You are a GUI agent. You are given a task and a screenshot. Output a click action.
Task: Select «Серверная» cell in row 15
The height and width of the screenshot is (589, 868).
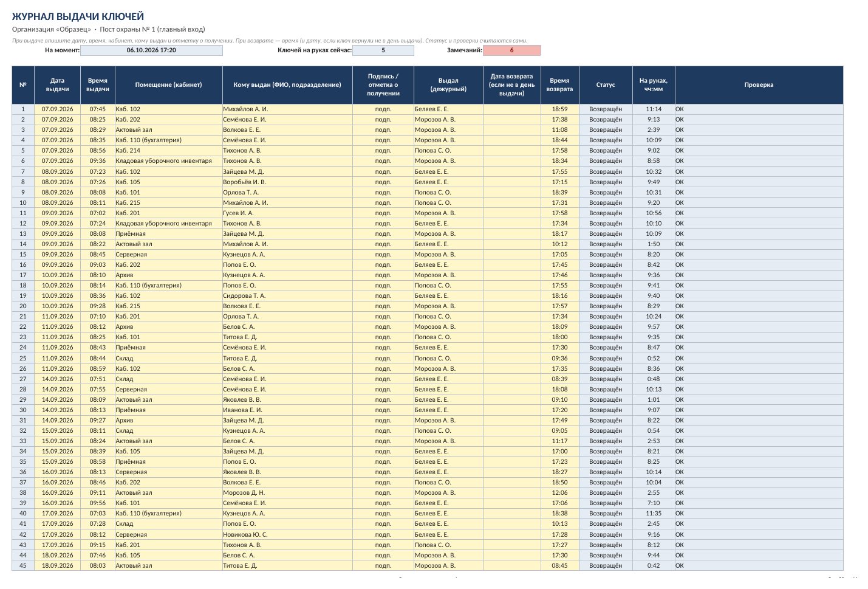point(169,255)
